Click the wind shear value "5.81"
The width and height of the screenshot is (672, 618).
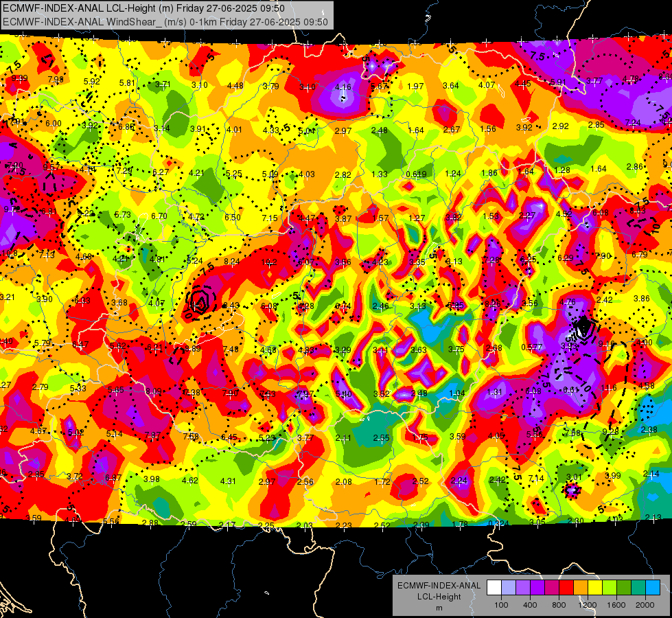pyautogui.click(x=127, y=83)
